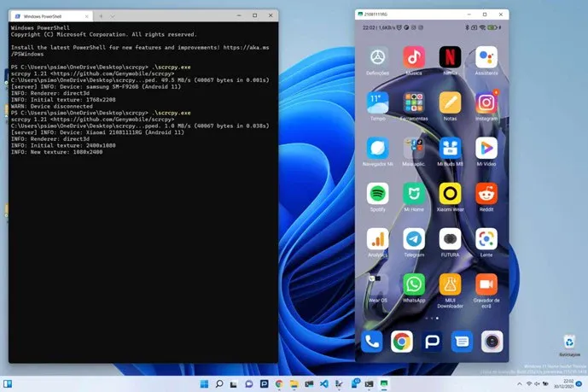Add a new terminal tab

pos(101,16)
